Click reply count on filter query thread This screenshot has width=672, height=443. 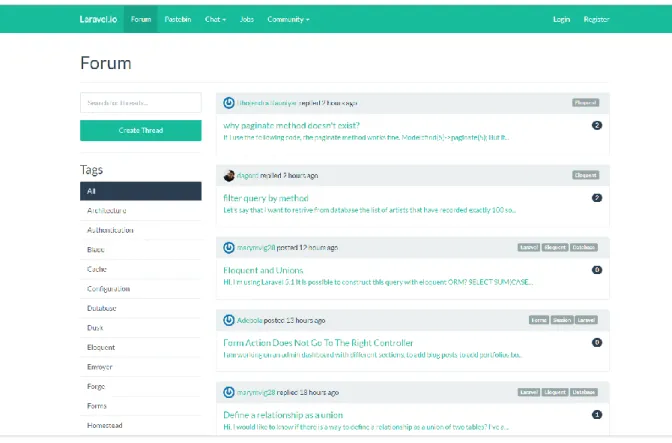(x=597, y=198)
